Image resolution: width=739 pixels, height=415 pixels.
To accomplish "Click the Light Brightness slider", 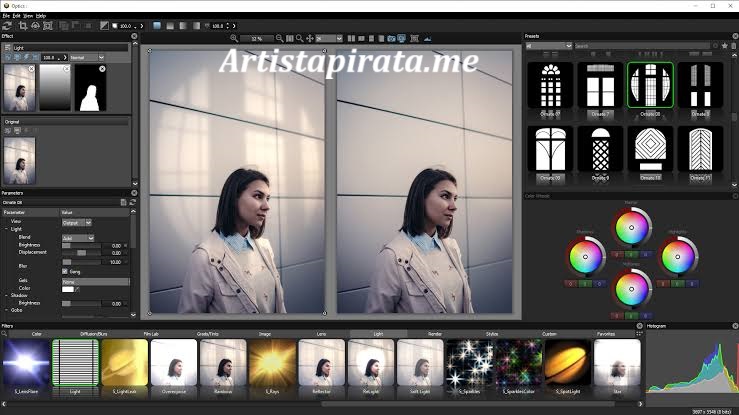I will click(82, 245).
